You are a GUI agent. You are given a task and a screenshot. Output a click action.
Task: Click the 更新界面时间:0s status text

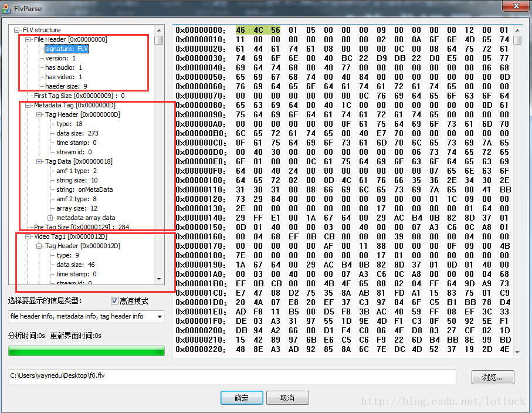(76, 336)
